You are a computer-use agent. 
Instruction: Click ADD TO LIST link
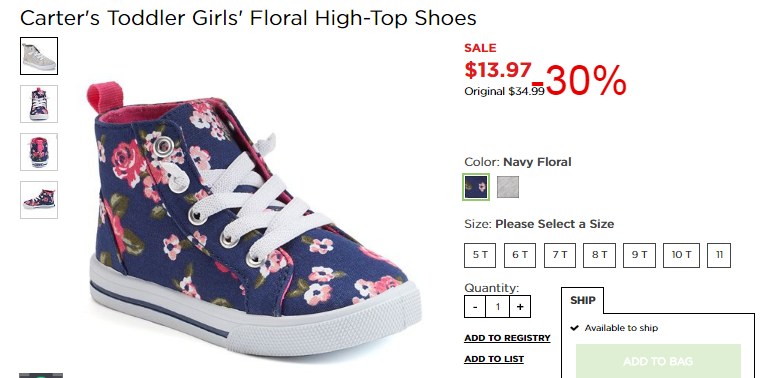[x=494, y=359]
